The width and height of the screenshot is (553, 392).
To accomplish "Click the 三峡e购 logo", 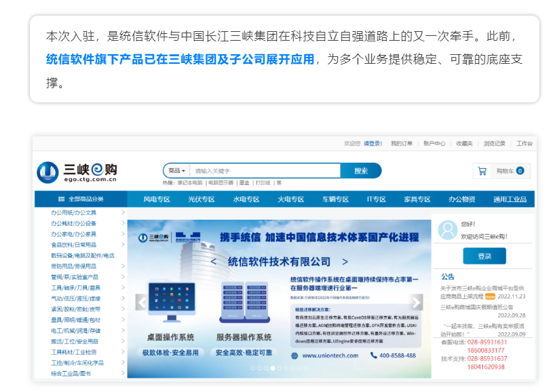I will (x=77, y=172).
